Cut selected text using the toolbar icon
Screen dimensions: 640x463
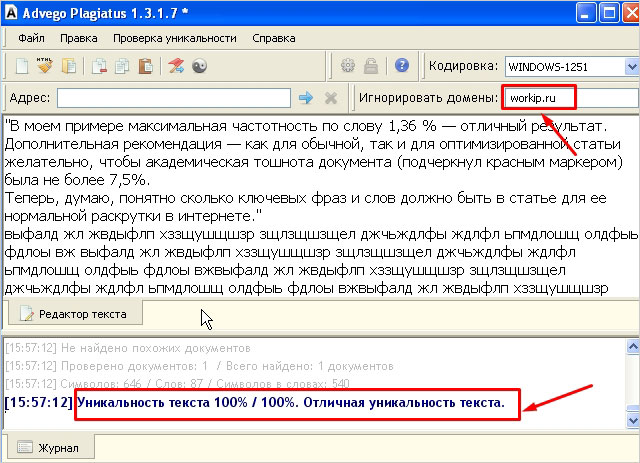coord(99,66)
